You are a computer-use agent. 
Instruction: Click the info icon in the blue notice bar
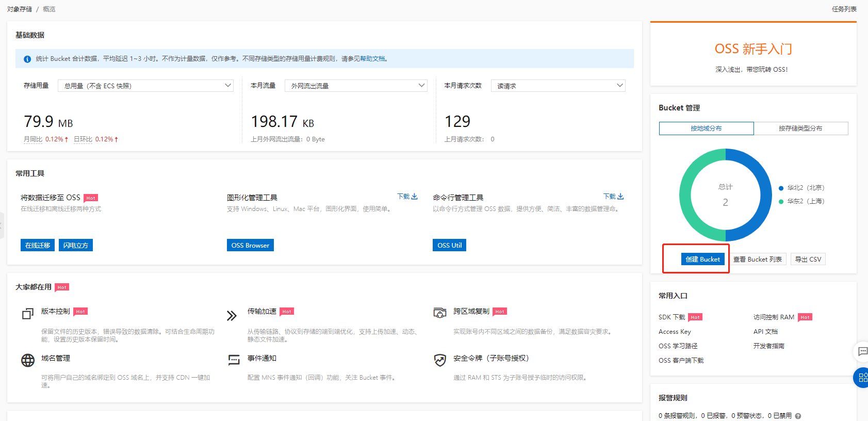pyautogui.click(x=27, y=59)
